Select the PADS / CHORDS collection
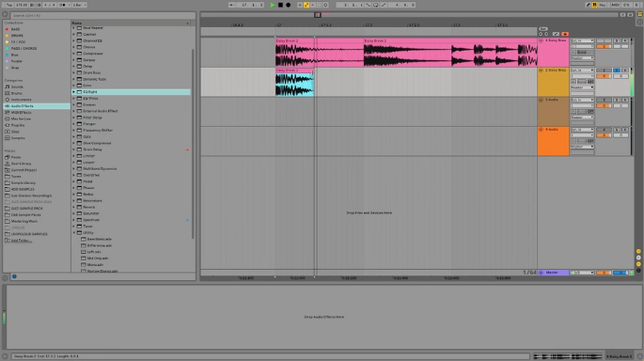This screenshot has width=644, height=361. [x=24, y=49]
